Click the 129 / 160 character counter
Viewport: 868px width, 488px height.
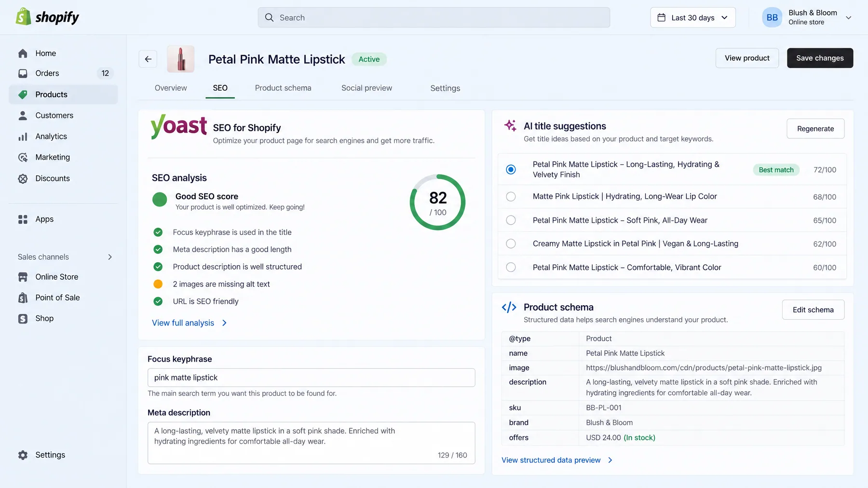coord(452,455)
